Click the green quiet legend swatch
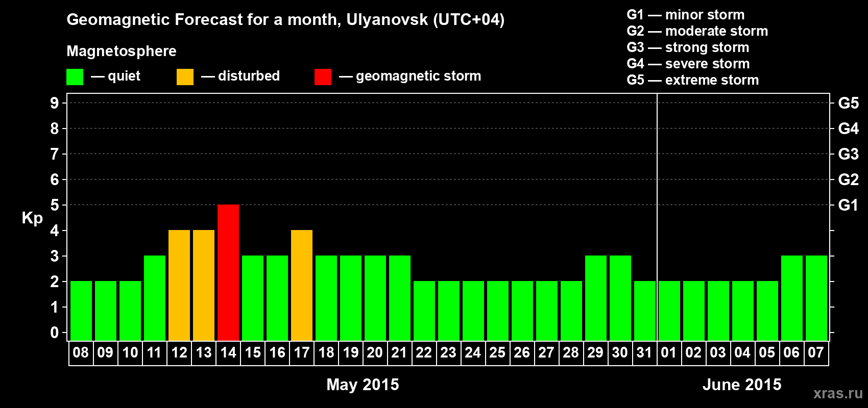Viewport: 868px width, 408px height. 75,77
